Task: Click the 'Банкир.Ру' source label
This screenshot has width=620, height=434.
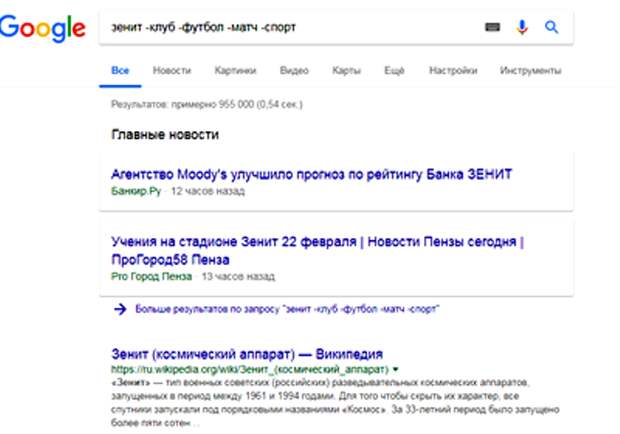Action: pos(136,191)
